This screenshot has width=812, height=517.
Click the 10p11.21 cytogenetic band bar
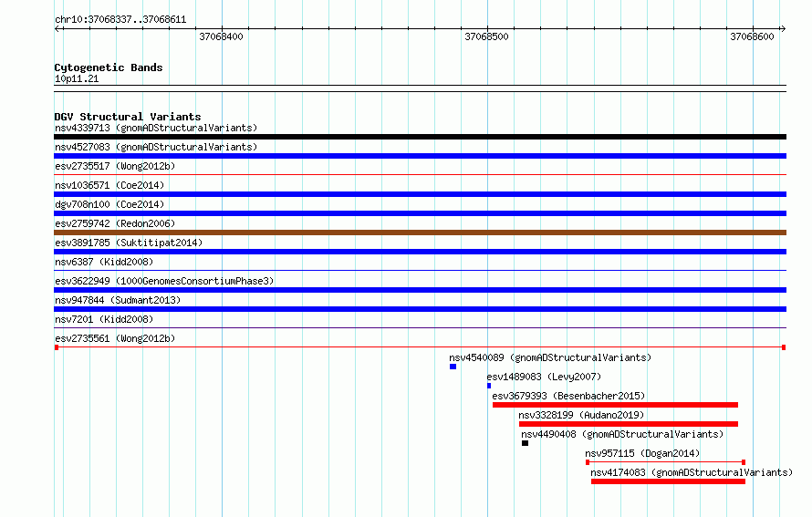tap(420, 88)
